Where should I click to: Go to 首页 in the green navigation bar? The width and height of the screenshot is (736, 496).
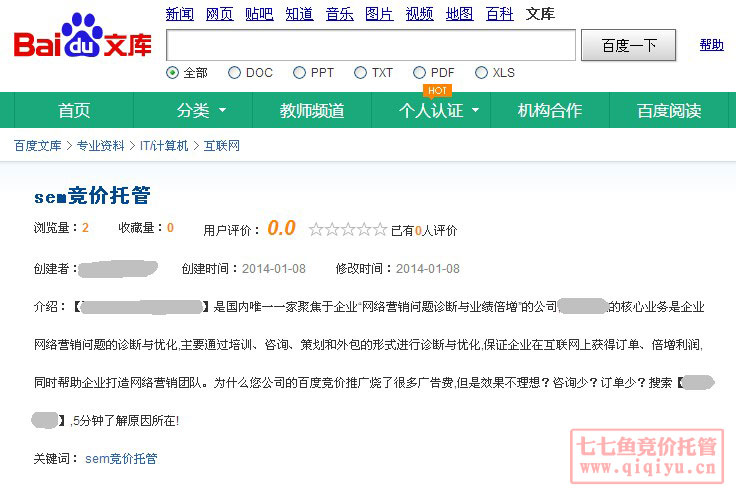click(74, 110)
